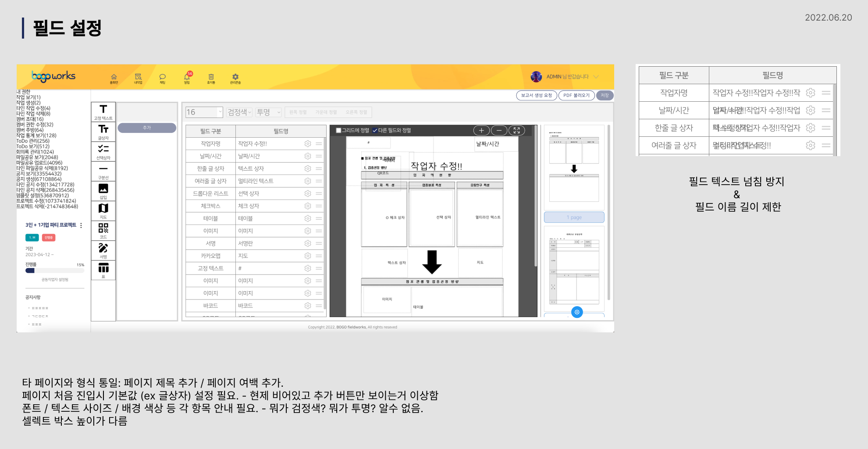Click 추가 add button
The image size is (868, 449).
point(147,128)
